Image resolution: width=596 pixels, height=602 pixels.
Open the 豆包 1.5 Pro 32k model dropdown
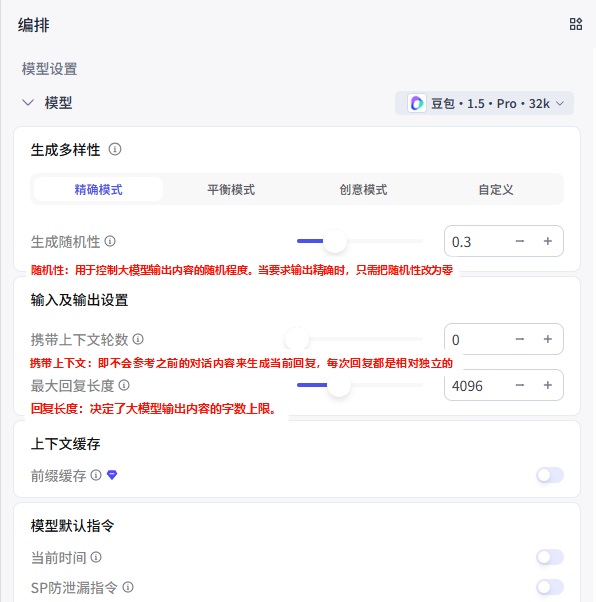tap(484, 103)
